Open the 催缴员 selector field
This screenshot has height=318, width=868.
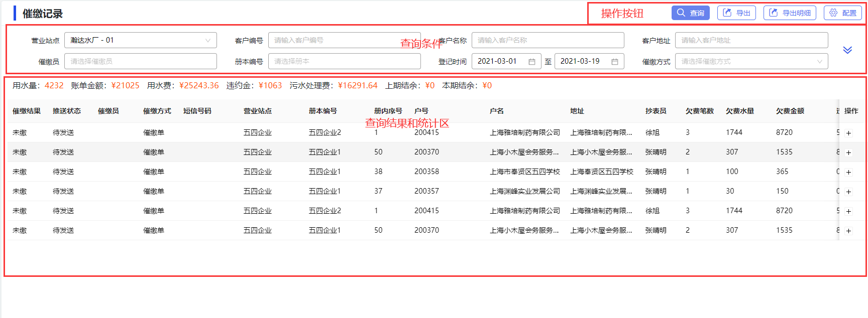pos(141,61)
